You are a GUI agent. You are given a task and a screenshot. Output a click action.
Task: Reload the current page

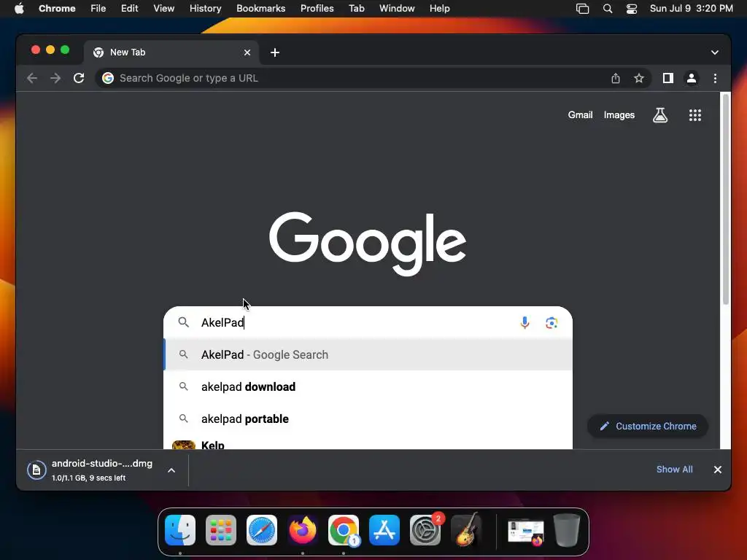point(79,78)
